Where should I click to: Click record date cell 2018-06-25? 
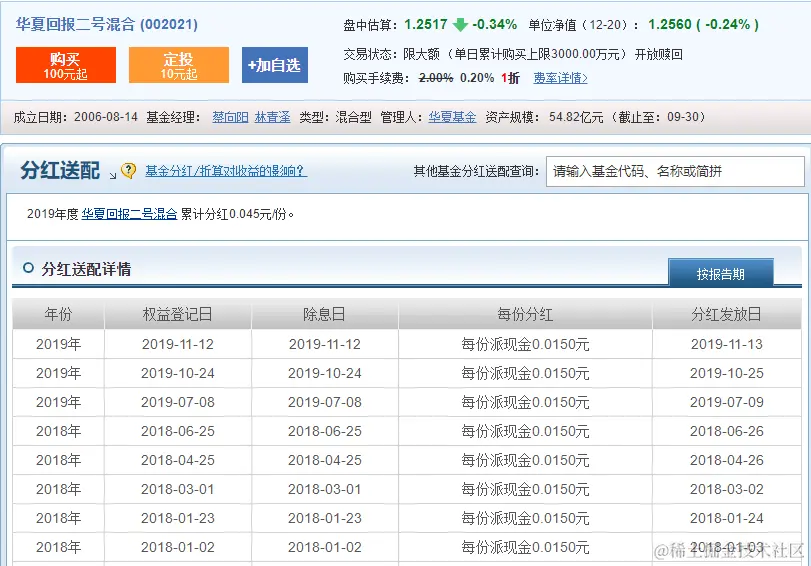(x=177, y=431)
